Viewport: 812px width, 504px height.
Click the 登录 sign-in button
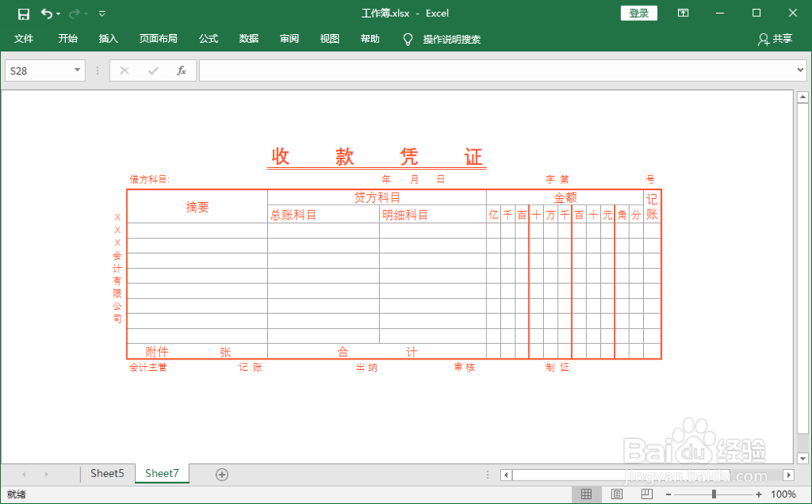(x=638, y=13)
